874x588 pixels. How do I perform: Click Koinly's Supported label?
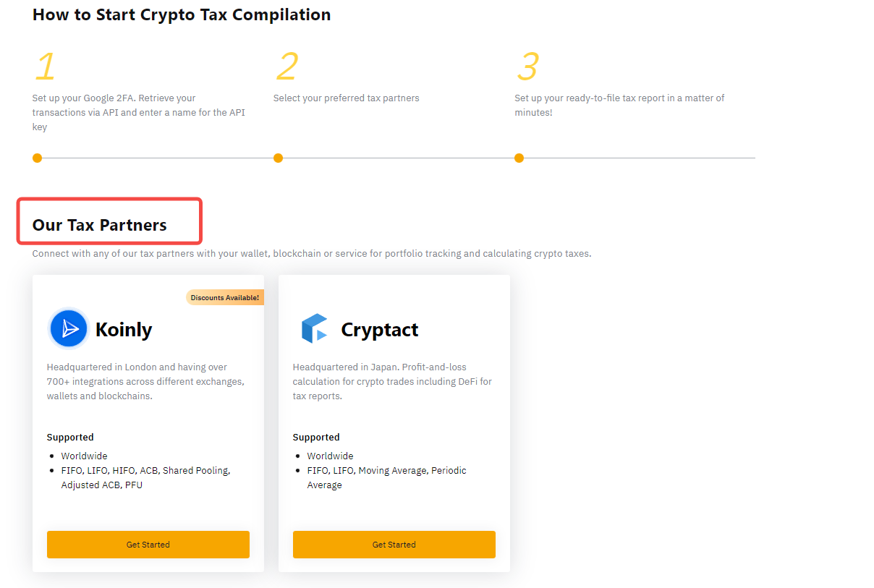(x=70, y=437)
